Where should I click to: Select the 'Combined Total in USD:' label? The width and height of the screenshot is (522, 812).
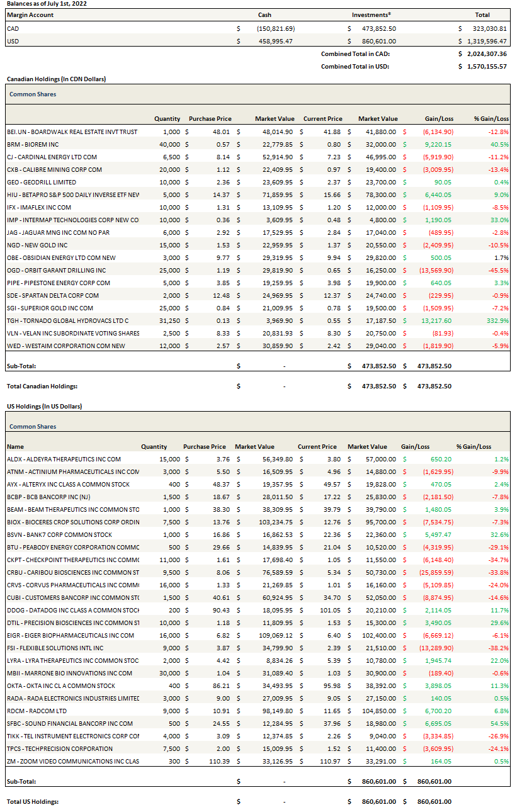pos(355,66)
